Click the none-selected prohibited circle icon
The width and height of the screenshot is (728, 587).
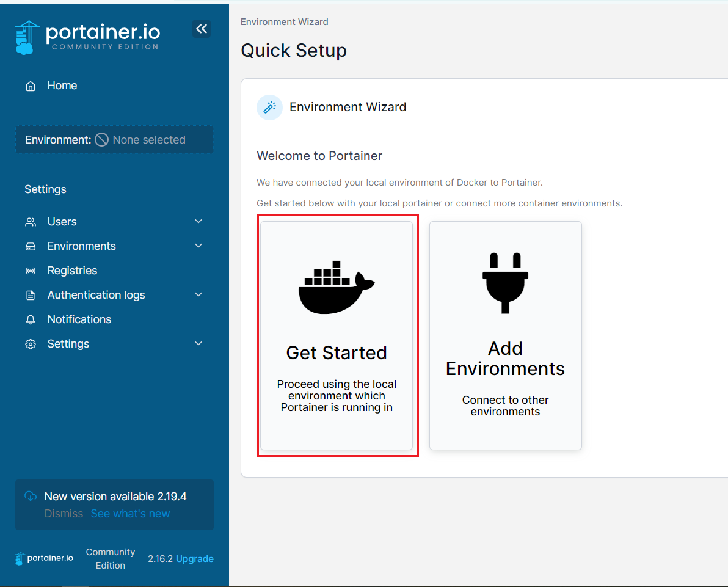101,140
